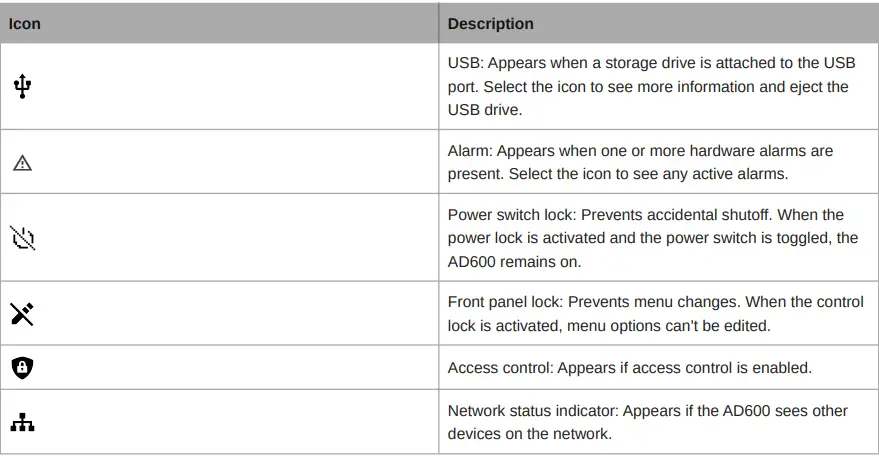Click the USB trident icon
Image resolution: width=879 pixels, height=456 pixels.
22,87
